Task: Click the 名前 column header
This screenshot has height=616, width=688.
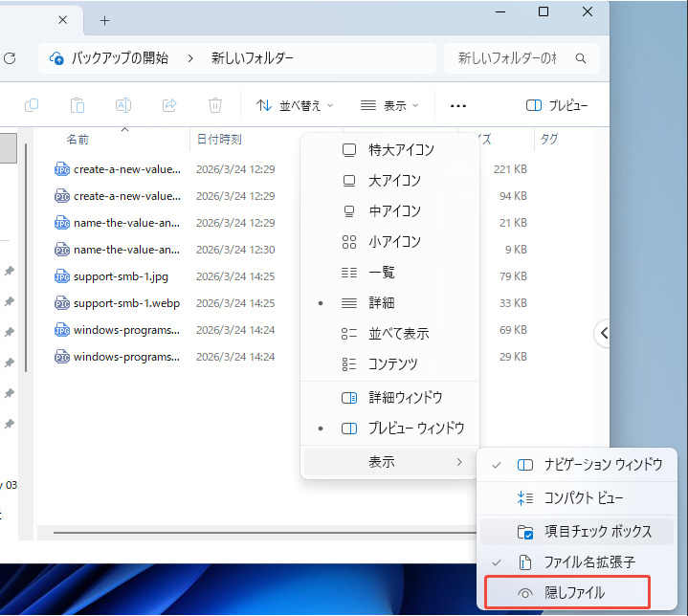Action: point(78,140)
